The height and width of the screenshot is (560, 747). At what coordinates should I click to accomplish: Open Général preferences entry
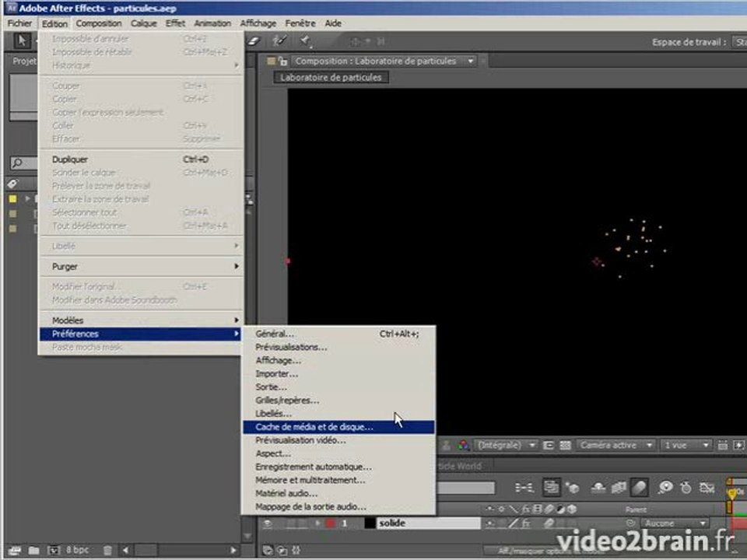click(x=338, y=334)
